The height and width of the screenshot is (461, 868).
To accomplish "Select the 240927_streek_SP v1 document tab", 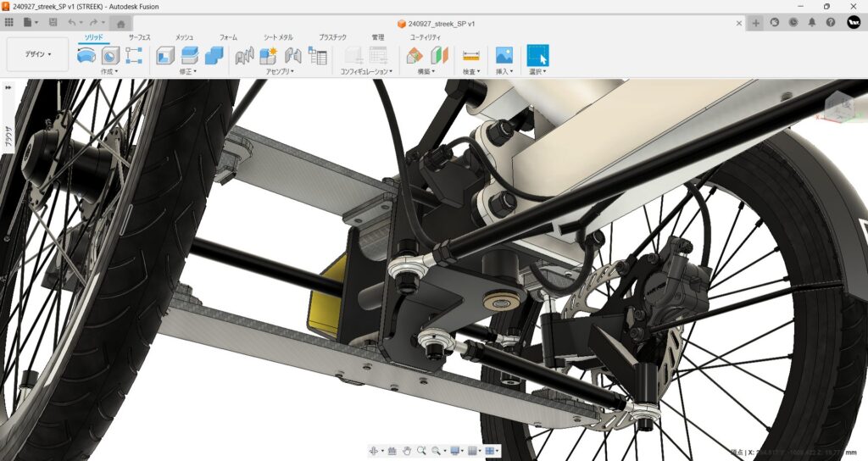I will point(436,24).
